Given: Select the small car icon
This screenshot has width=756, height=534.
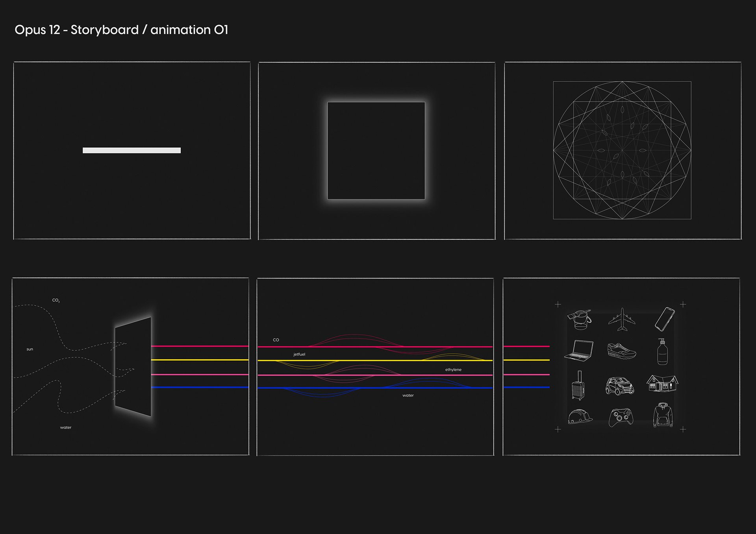Looking at the screenshot, I should tap(620, 386).
